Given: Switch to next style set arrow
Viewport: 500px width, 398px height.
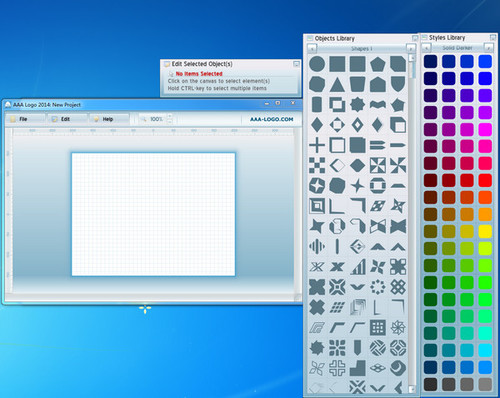Looking at the screenshot, I should tap(488, 48).
